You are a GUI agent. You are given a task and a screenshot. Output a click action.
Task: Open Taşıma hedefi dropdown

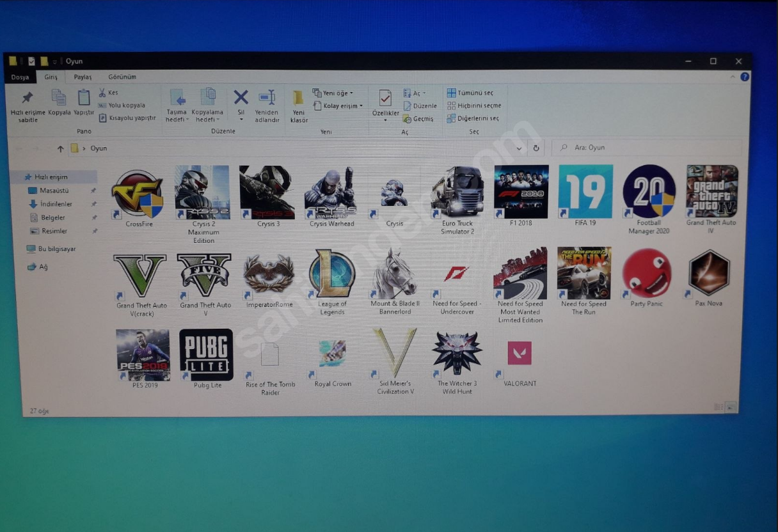pos(177,106)
